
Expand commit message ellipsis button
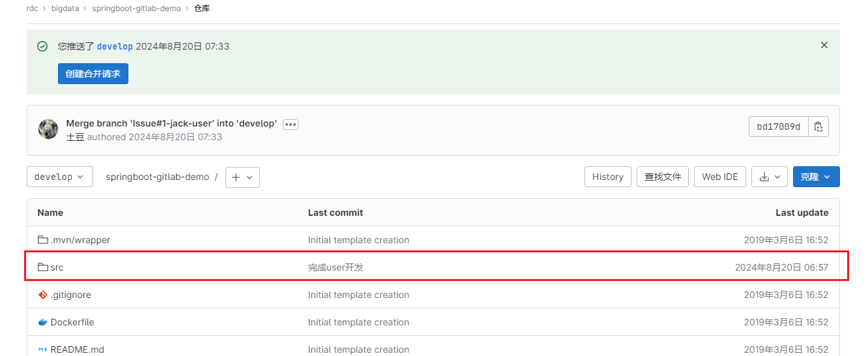click(291, 124)
